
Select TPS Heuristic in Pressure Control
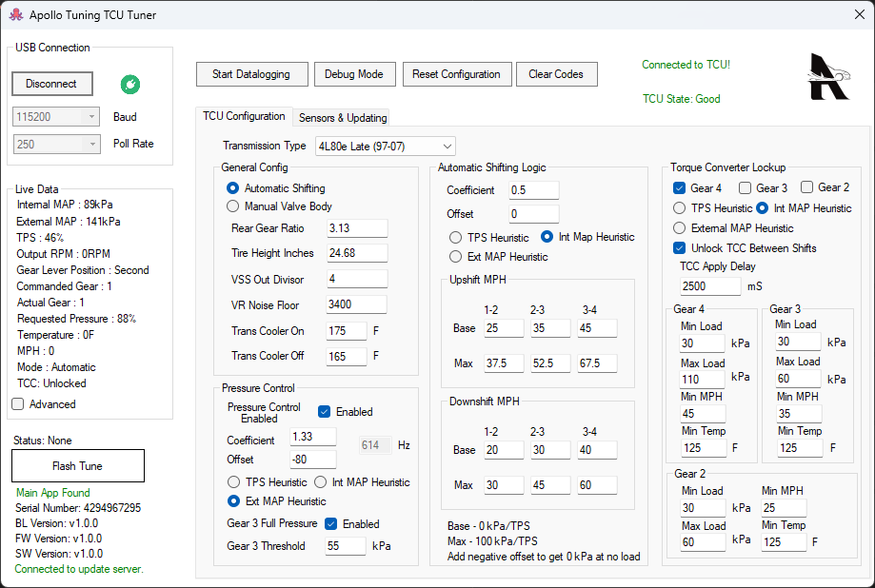[267, 482]
